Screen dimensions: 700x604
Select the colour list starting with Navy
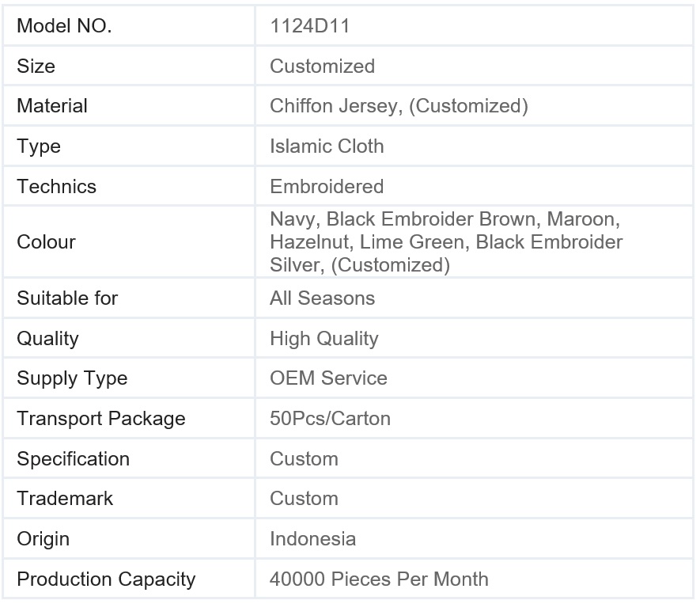point(447,242)
